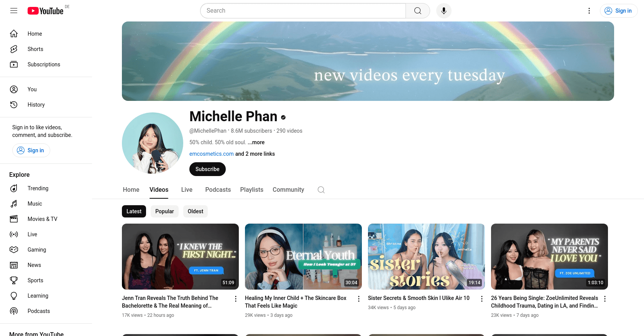
Task: Open the hamburger guide menu
Action: 14,11
